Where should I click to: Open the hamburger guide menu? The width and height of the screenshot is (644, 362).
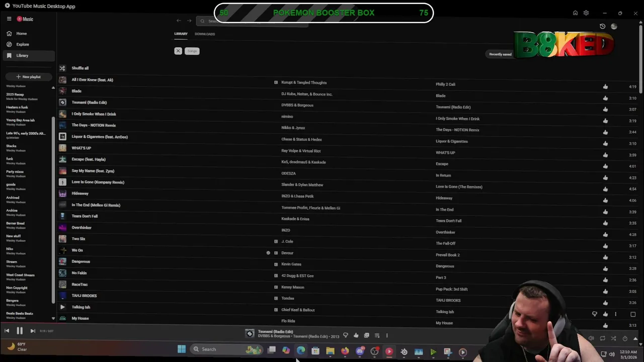click(x=9, y=19)
